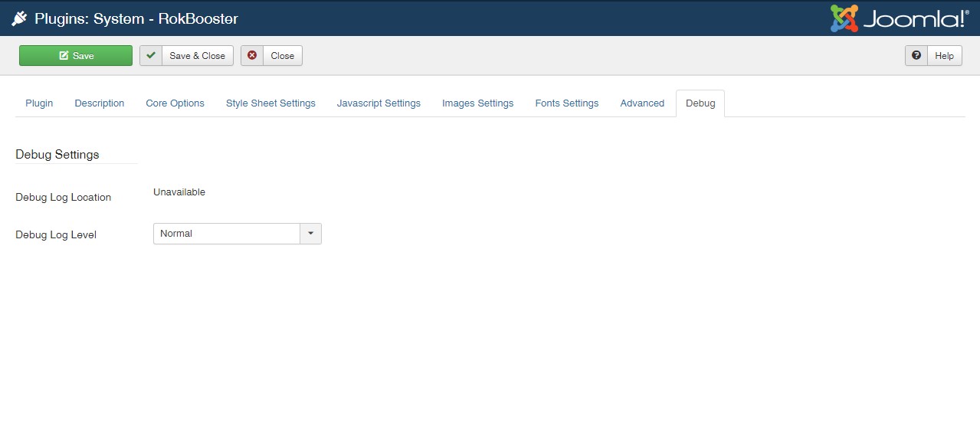This screenshot has height=439, width=980.
Task: Switch to the Images Settings tab
Action: pos(478,103)
